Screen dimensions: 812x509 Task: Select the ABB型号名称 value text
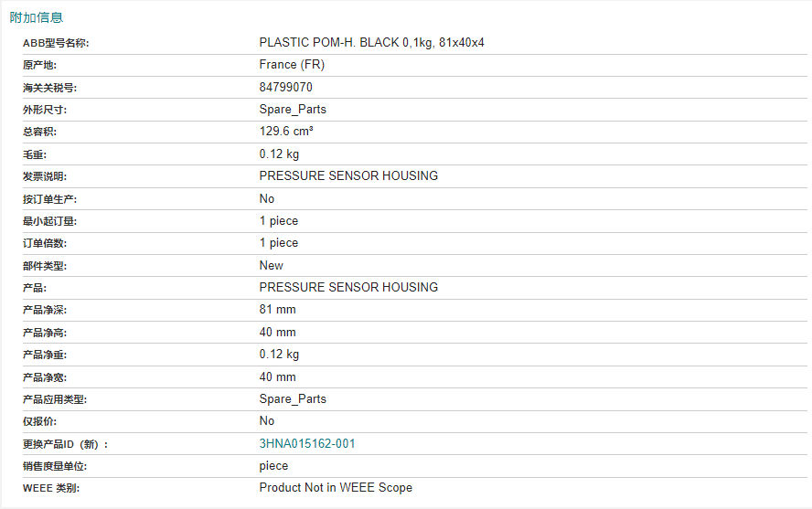pyautogui.click(x=371, y=42)
